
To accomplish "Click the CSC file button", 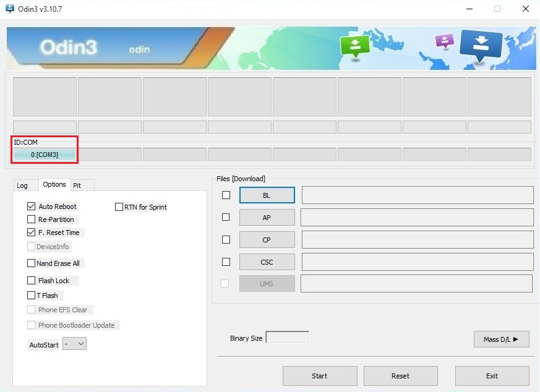I will (267, 262).
